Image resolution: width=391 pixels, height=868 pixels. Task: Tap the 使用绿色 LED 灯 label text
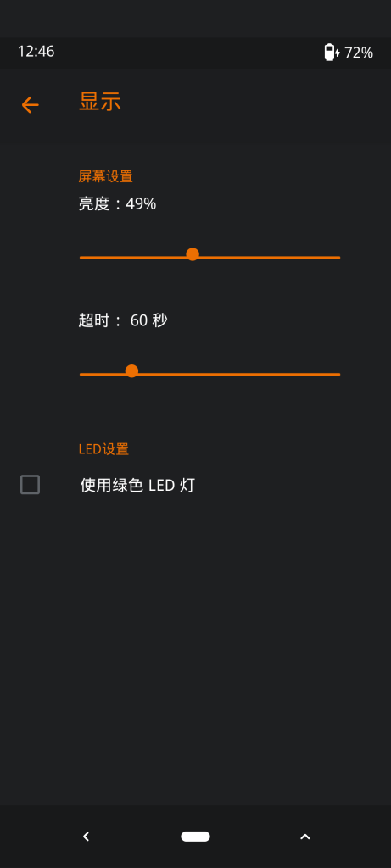137,486
